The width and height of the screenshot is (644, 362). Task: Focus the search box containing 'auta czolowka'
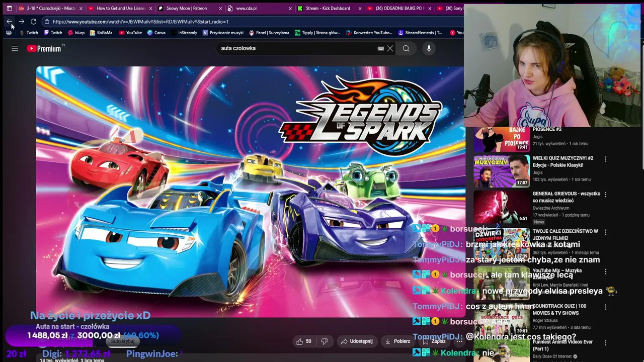(x=297, y=48)
